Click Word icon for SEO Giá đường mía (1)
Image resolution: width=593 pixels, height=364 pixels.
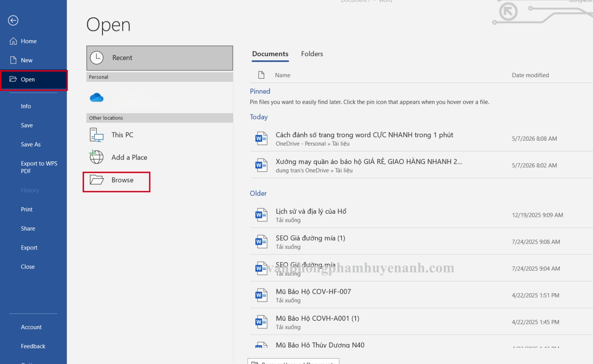coord(261,242)
